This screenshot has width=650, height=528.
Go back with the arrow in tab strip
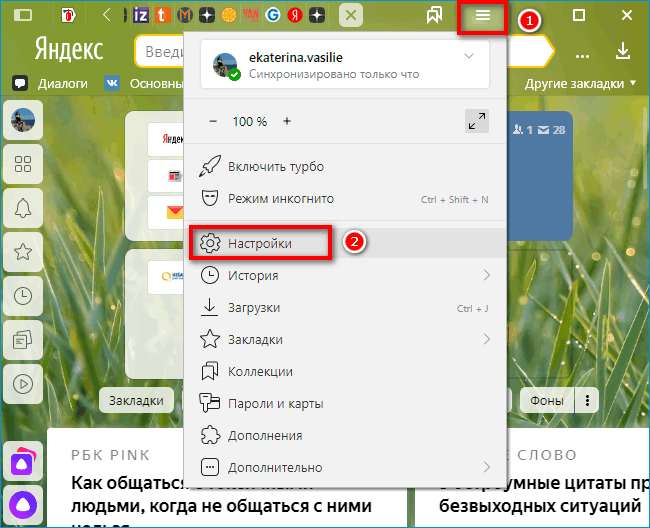pyautogui.click(x=107, y=16)
